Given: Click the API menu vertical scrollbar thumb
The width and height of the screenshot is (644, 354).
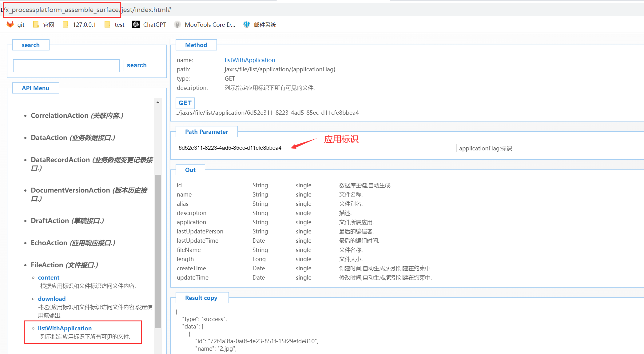Looking at the screenshot, I should [x=158, y=251].
